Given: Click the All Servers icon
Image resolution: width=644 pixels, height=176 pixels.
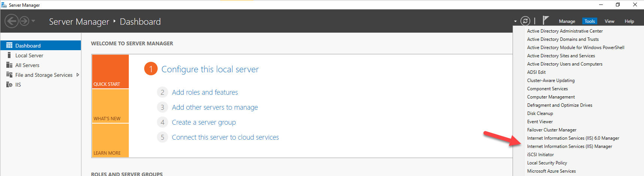Looking at the screenshot, I should point(9,65).
